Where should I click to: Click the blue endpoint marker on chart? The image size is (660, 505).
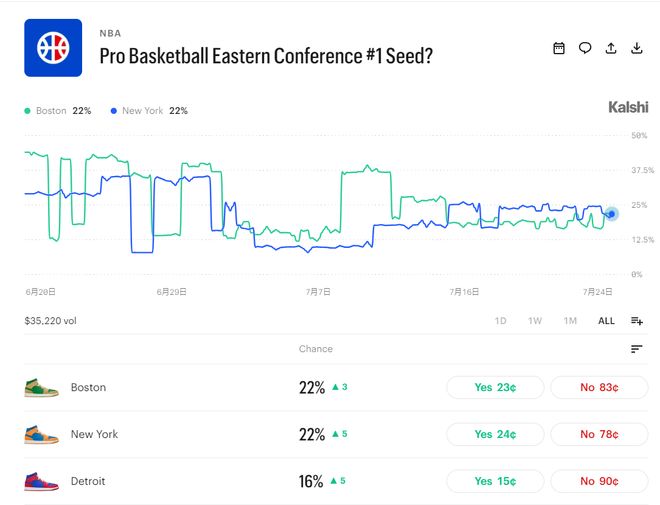tap(612, 214)
